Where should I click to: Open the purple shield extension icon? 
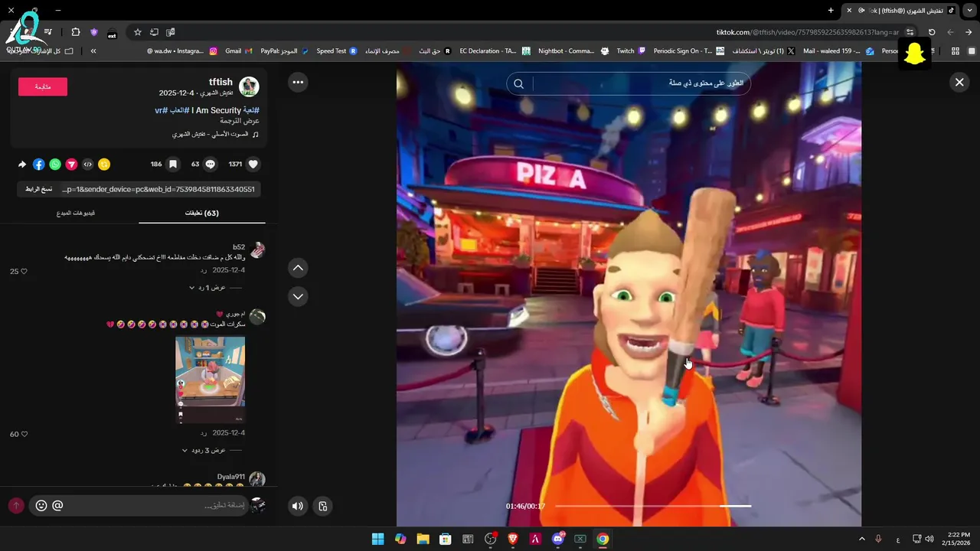pos(94,32)
